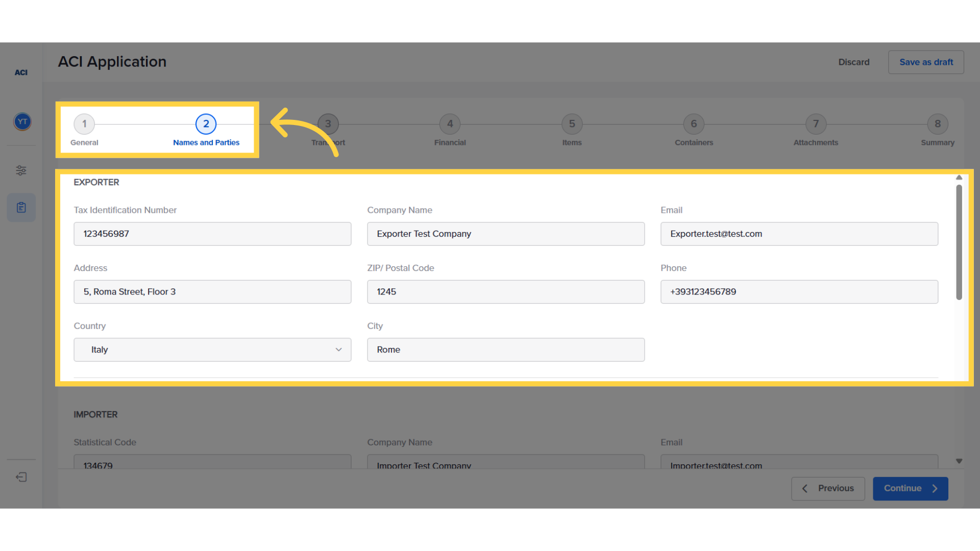The image size is (980, 551).
Task: Click the ACI logo in sidebar
Action: point(21,72)
